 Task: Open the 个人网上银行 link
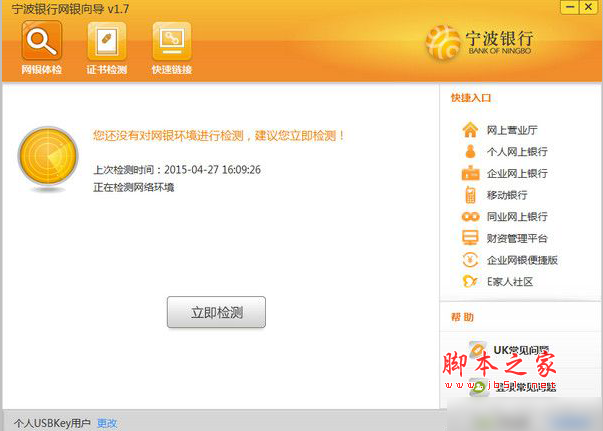click(517, 151)
